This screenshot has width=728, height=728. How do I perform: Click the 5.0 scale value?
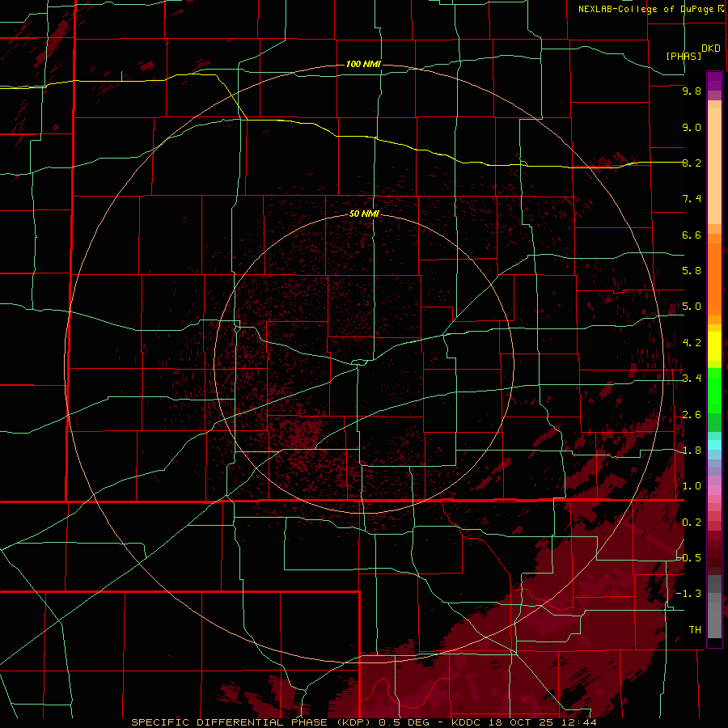[x=692, y=307]
